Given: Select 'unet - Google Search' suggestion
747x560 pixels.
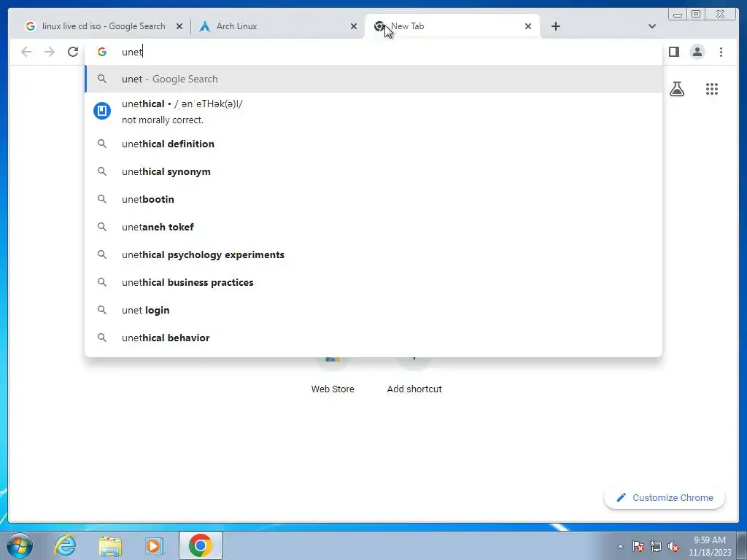Looking at the screenshot, I should 373,79.
